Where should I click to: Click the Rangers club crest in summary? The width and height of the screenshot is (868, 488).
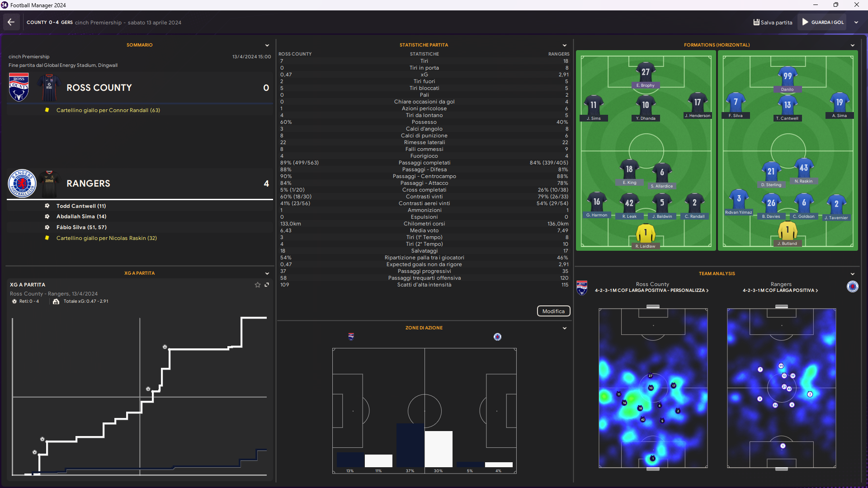coord(22,183)
